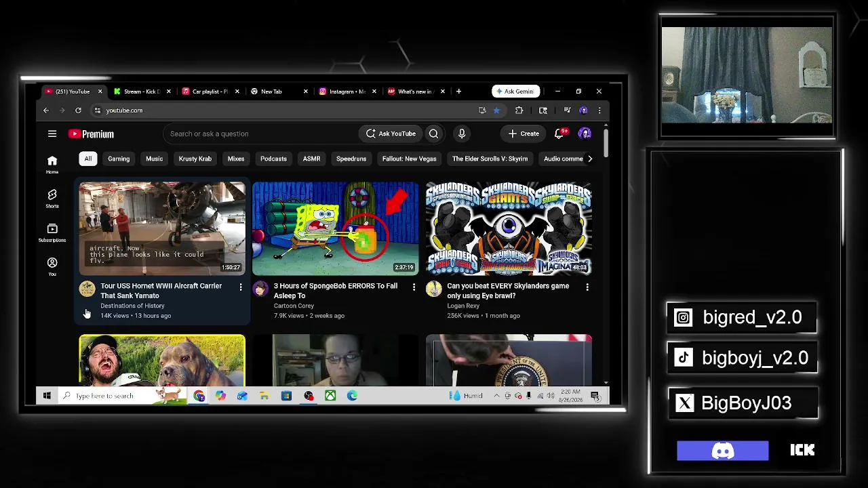Click the Ask YouTube button
Viewport: 868px width, 488px height.
(391, 134)
